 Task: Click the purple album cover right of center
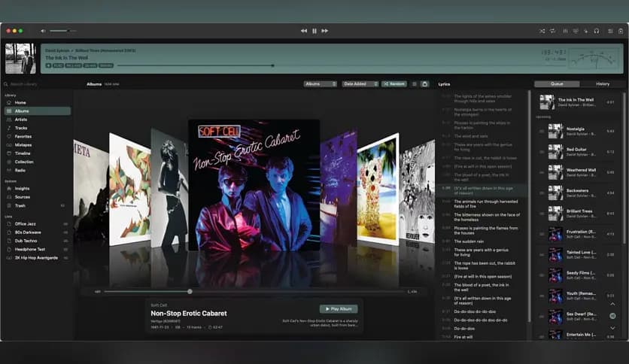click(339, 187)
